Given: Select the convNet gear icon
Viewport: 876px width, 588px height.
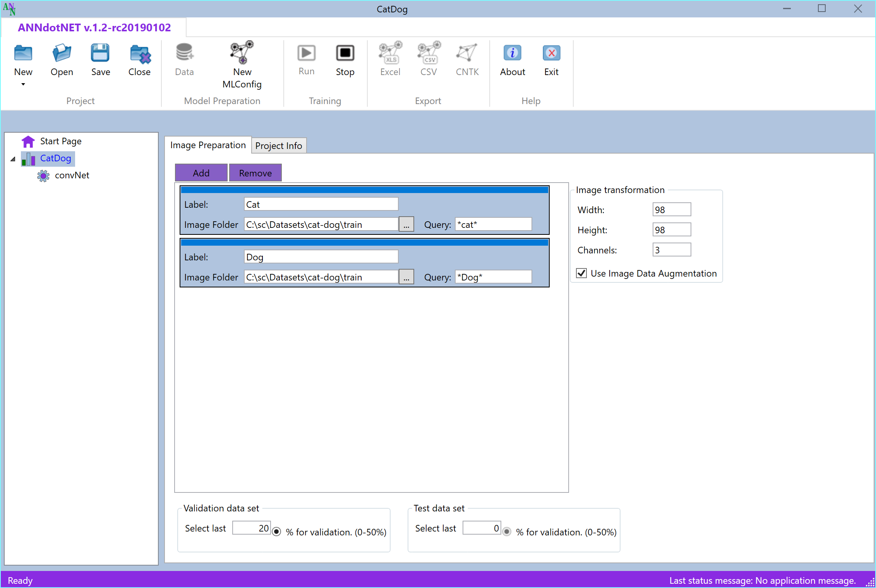Looking at the screenshot, I should pyautogui.click(x=43, y=176).
